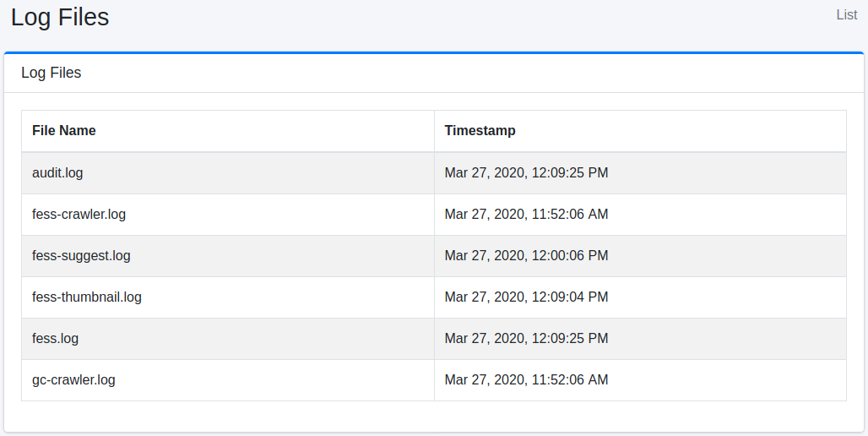Open the fess-crawler.log file

(x=79, y=215)
